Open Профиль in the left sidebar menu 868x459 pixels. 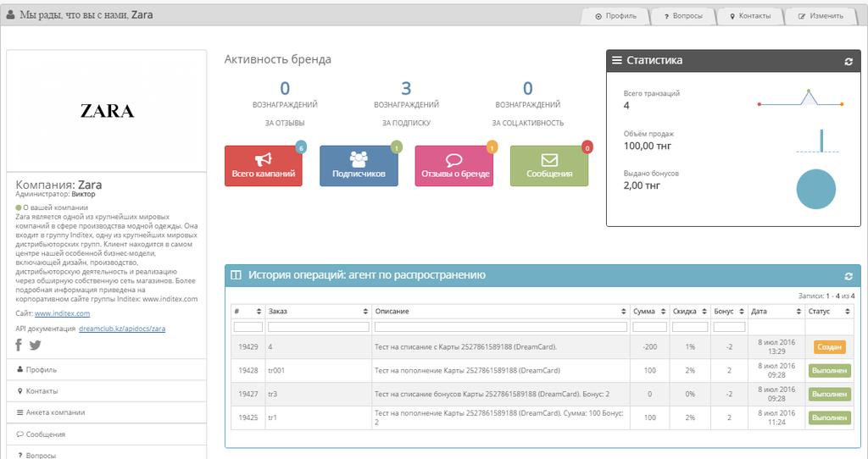click(106, 369)
